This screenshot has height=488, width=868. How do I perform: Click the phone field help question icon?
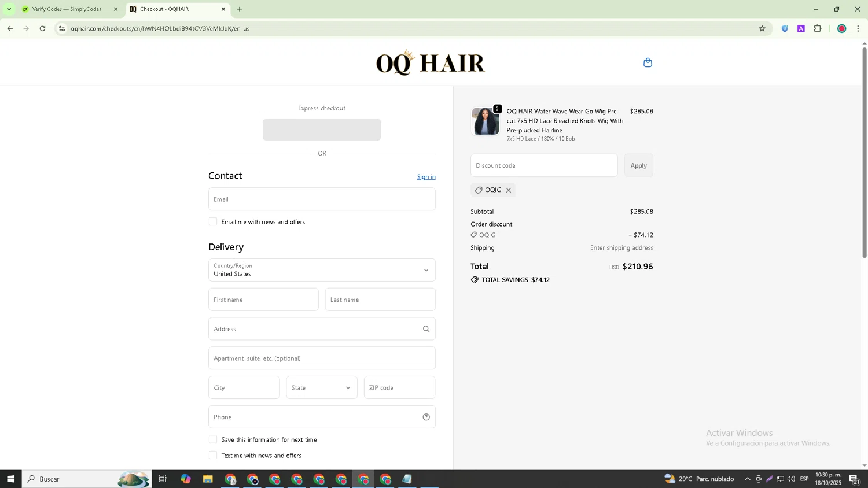(x=426, y=417)
